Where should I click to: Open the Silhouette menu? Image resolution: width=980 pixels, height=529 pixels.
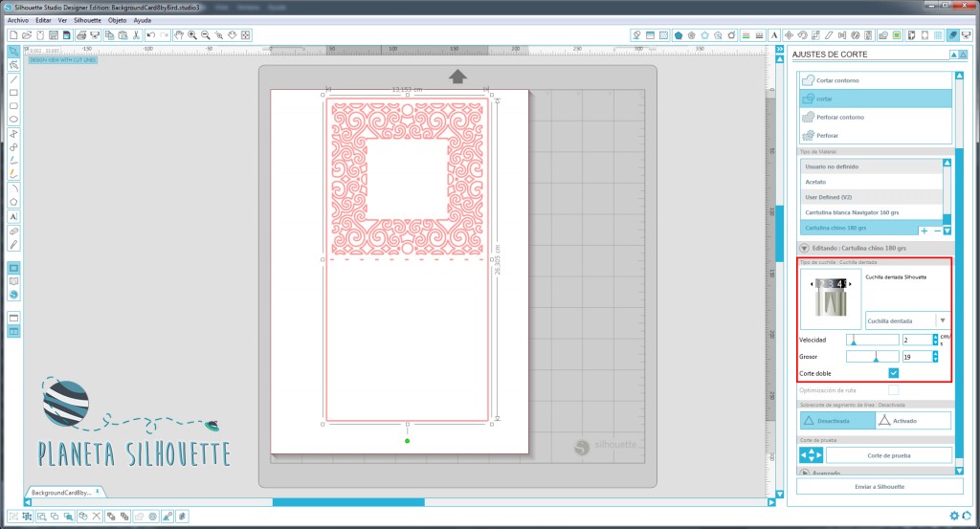coord(87,20)
